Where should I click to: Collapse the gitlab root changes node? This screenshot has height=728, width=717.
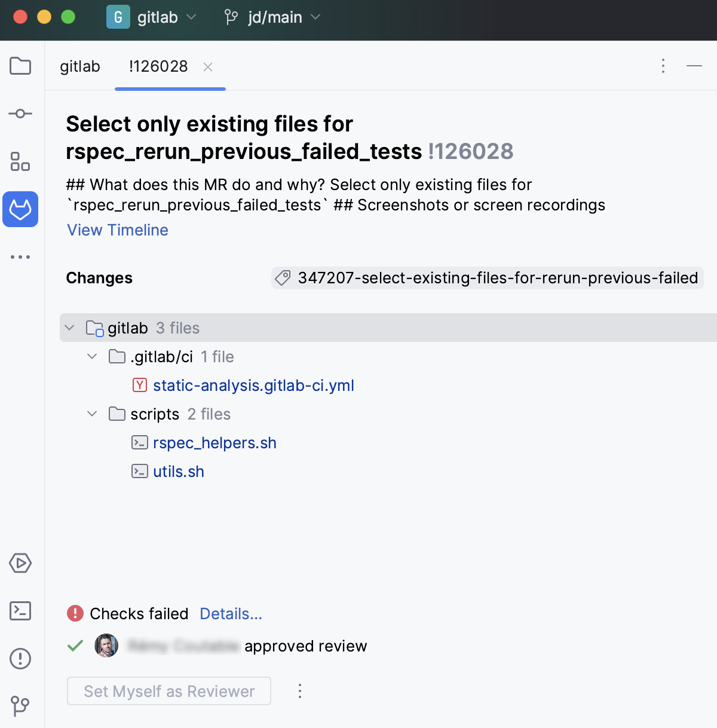pyautogui.click(x=69, y=328)
